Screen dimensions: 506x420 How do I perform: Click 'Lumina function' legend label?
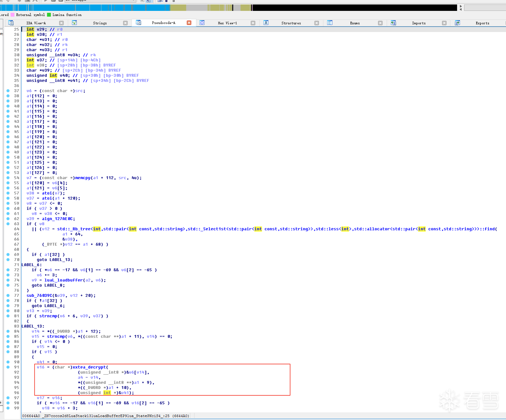click(67, 15)
